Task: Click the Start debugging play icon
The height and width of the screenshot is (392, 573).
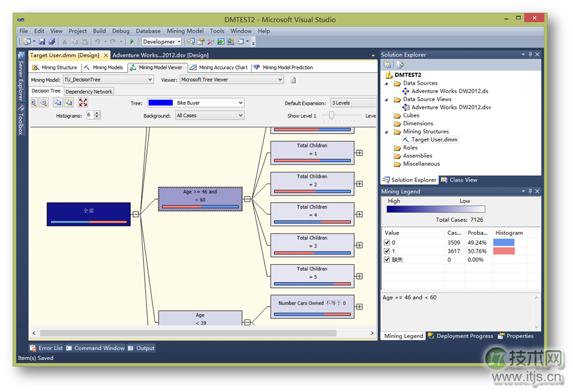Action: tap(132, 42)
